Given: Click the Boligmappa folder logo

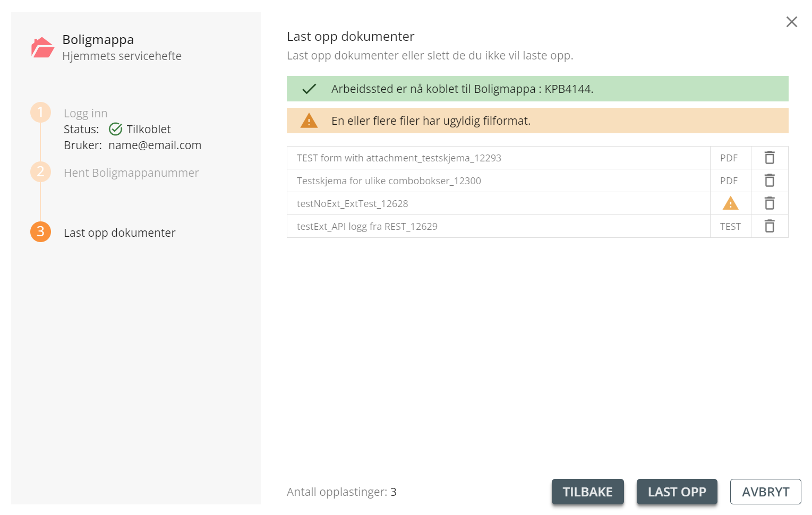Looking at the screenshot, I should [42, 47].
